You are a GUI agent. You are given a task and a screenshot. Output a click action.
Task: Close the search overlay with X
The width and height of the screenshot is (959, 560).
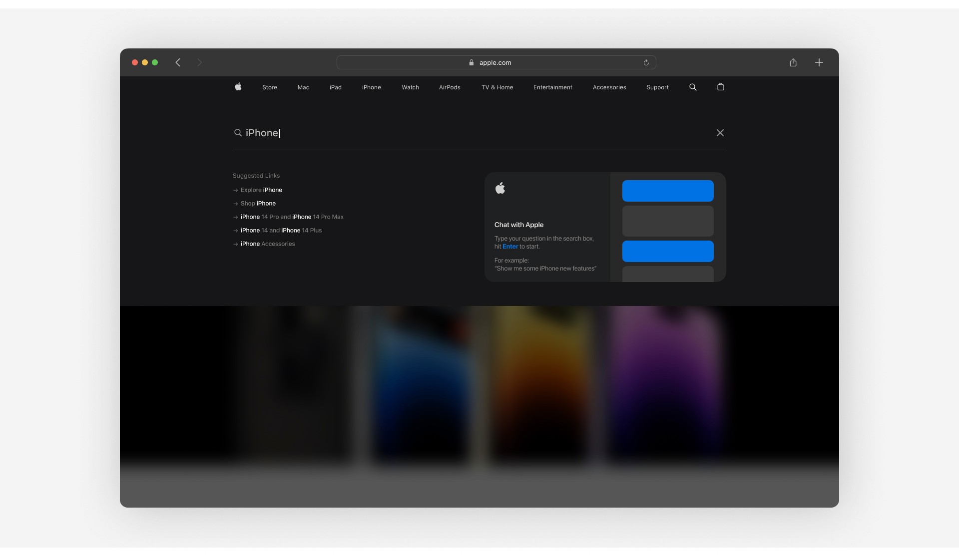pyautogui.click(x=720, y=133)
